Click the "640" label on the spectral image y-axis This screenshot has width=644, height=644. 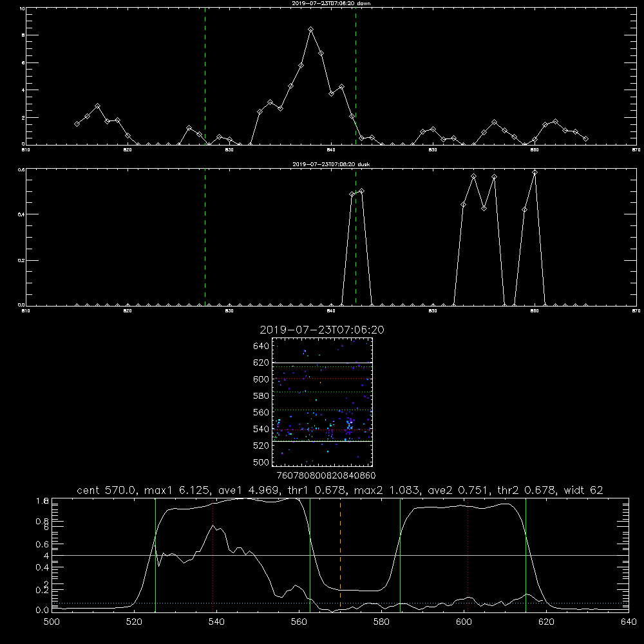click(261, 346)
